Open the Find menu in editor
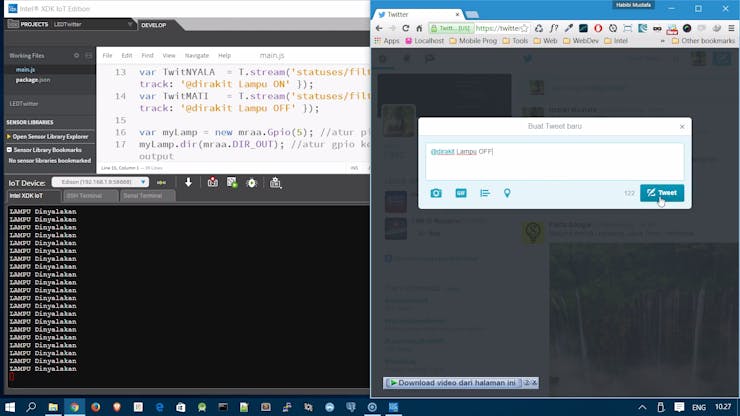Image resolution: width=740 pixels, height=416 pixels. 147,55
